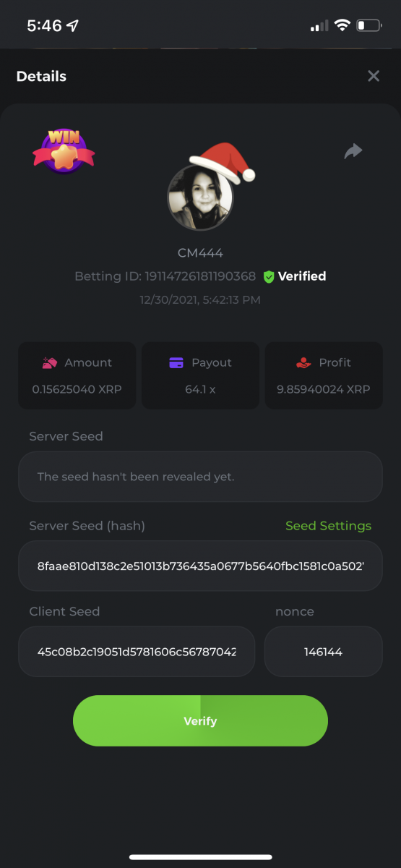The height and width of the screenshot is (868, 401).
Task: Click the green Verify button
Action: tap(200, 720)
